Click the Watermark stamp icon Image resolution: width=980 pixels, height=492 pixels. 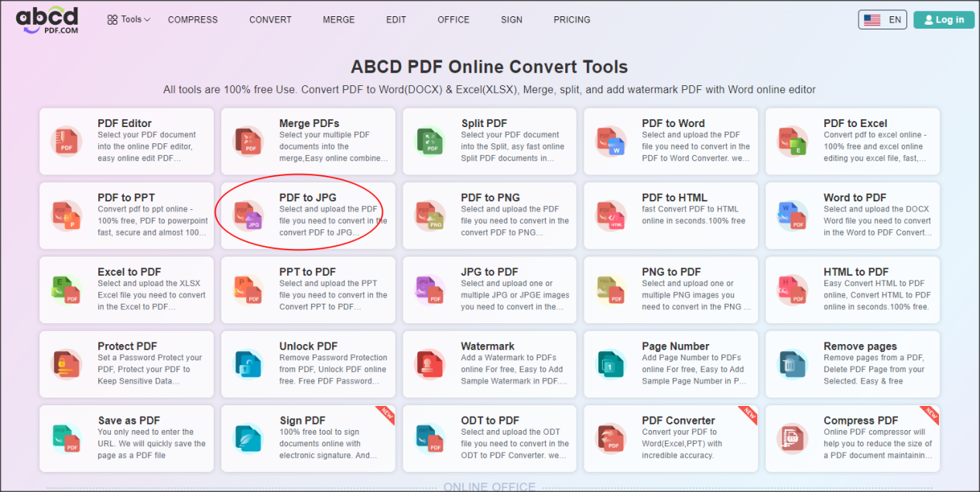(430, 364)
